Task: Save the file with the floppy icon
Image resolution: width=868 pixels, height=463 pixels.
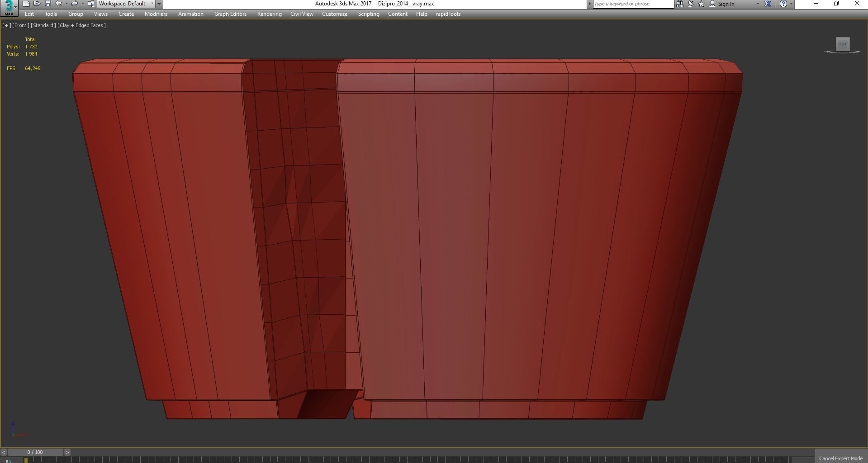Action: pyautogui.click(x=47, y=4)
